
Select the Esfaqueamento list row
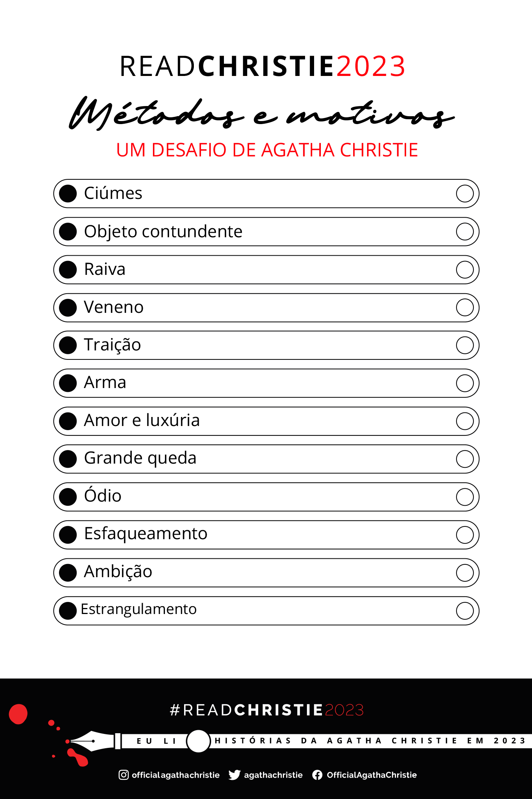pos(266,535)
